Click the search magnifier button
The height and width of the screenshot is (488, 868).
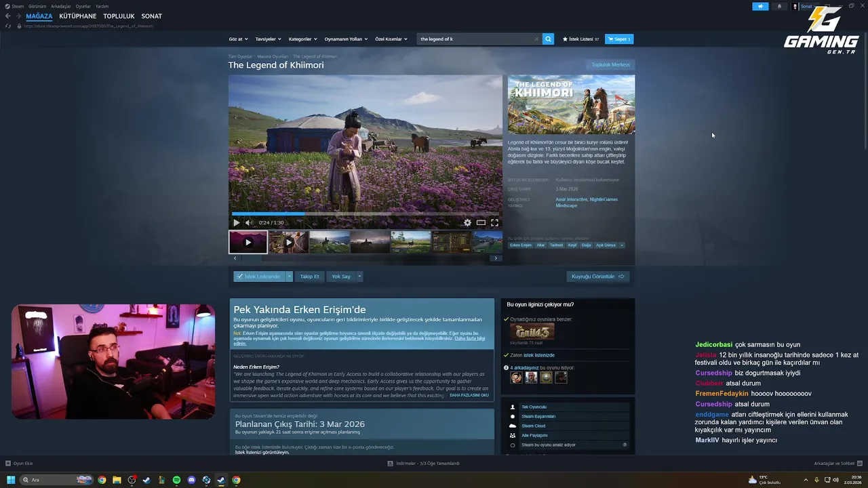point(548,39)
